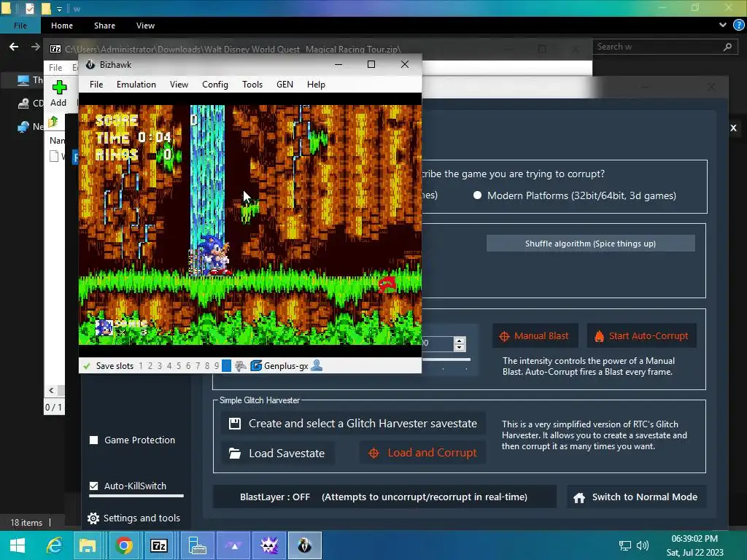
Task: Click the left scroll arrow in 7-Zip
Action: 52,391
